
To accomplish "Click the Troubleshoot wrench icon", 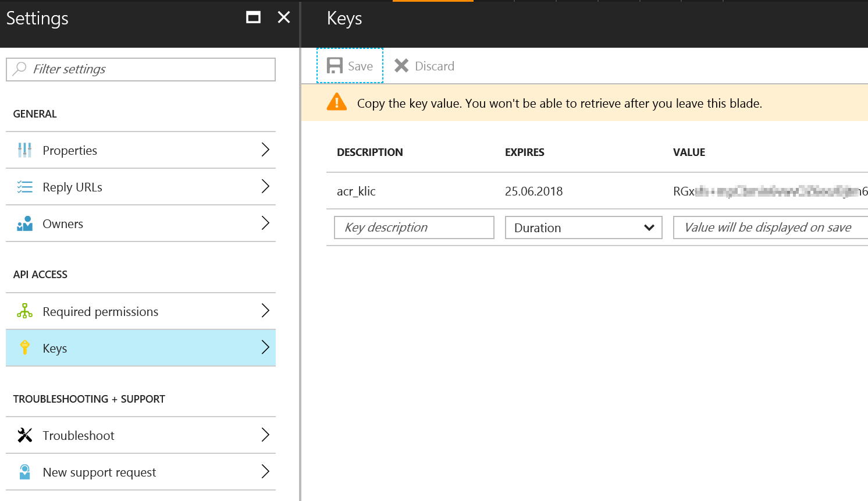I will click(x=24, y=435).
